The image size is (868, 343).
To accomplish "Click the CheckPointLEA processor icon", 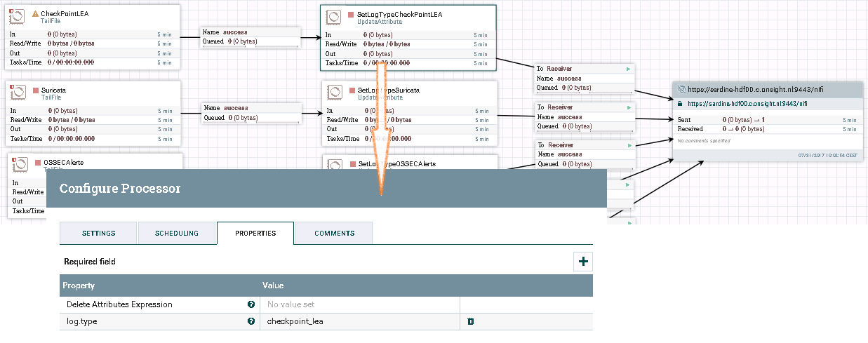I will 18,17.
